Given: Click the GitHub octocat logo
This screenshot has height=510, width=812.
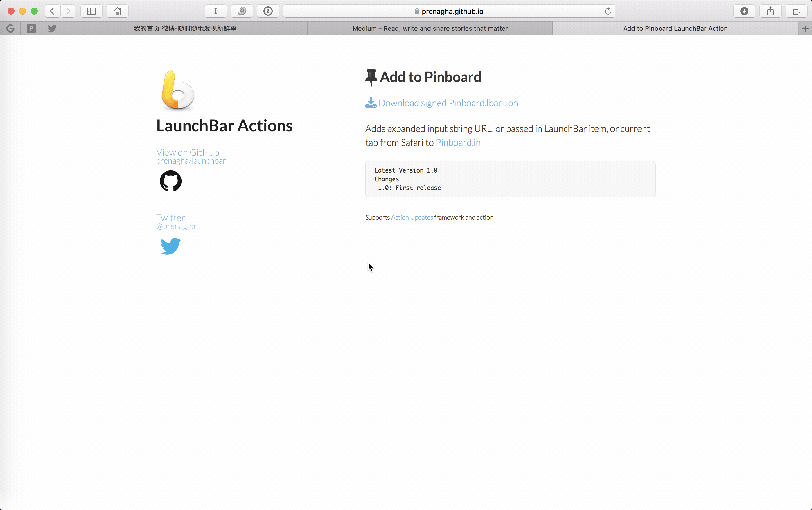Looking at the screenshot, I should [171, 181].
